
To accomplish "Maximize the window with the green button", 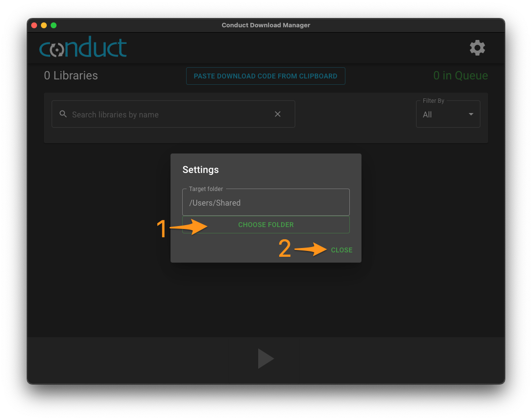I will click(54, 25).
